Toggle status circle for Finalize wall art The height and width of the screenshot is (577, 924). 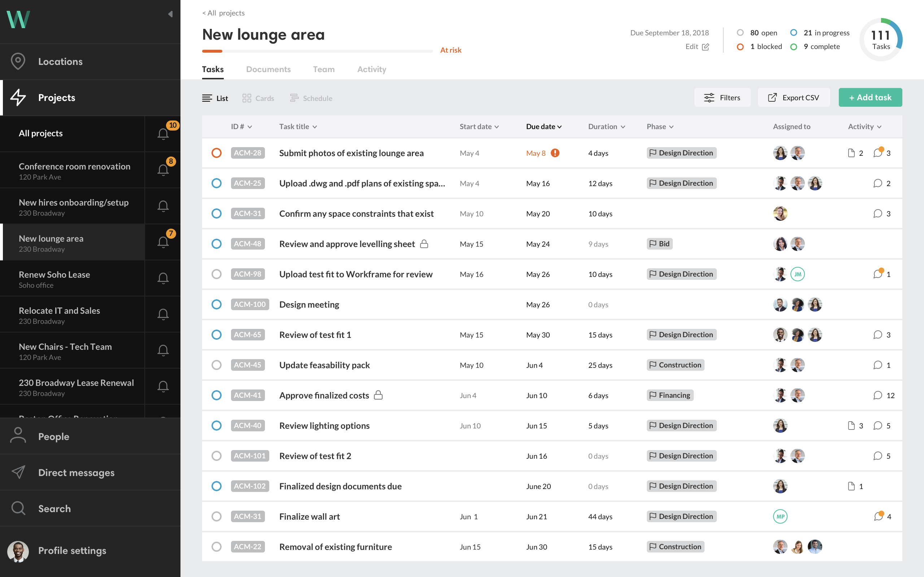(x=217, y=516)
